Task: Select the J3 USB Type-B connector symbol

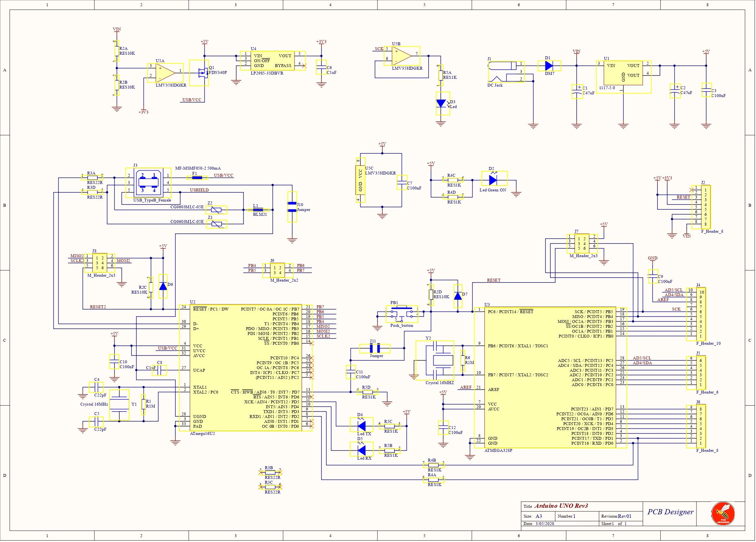Action: point(148,183)
